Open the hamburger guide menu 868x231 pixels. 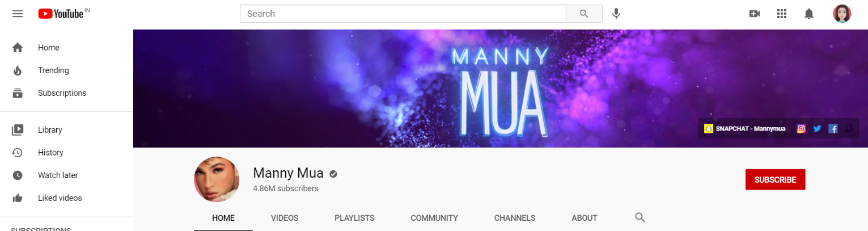coord(18,14)
